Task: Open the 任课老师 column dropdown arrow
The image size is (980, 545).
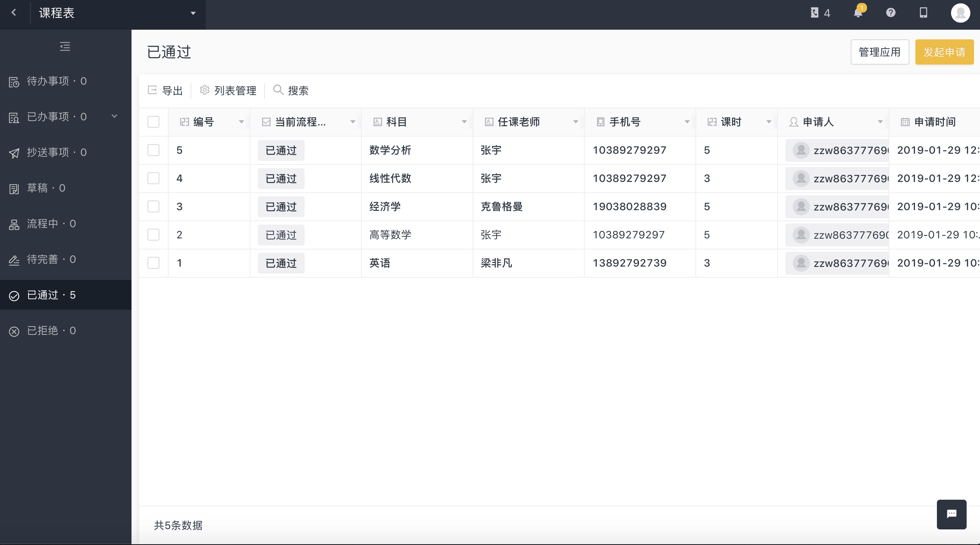Action: 575,122
